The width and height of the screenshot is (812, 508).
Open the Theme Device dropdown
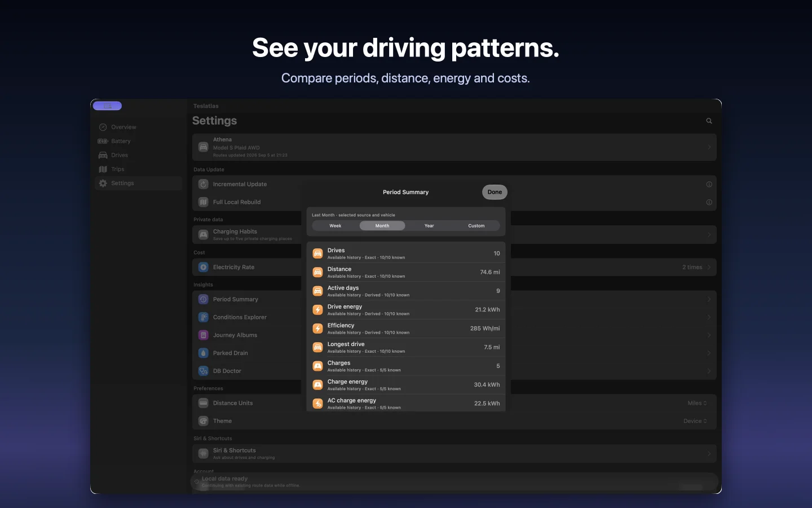(x=695, y=421)
